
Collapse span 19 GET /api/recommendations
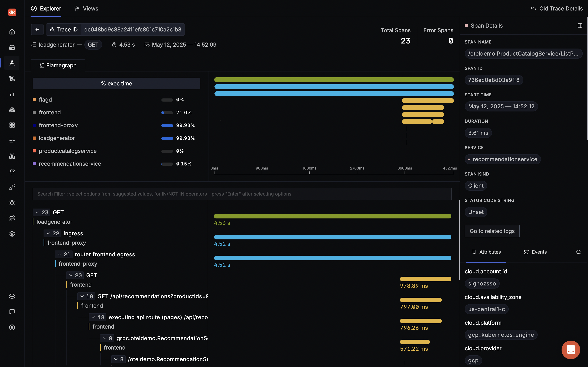[x=82, y=296]
